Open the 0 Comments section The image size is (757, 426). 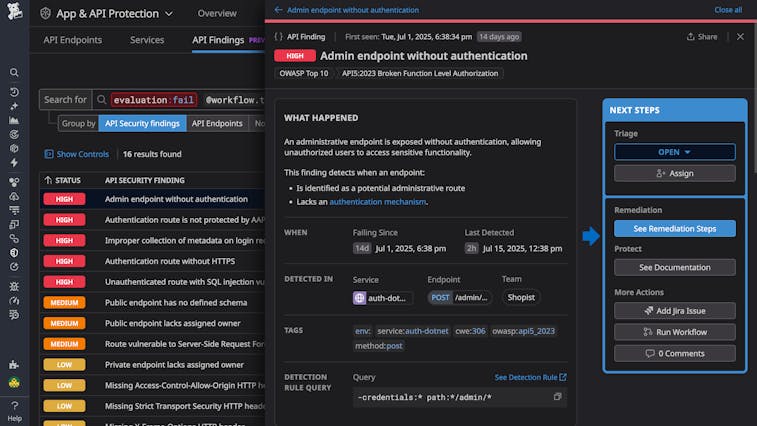point(675,353)
